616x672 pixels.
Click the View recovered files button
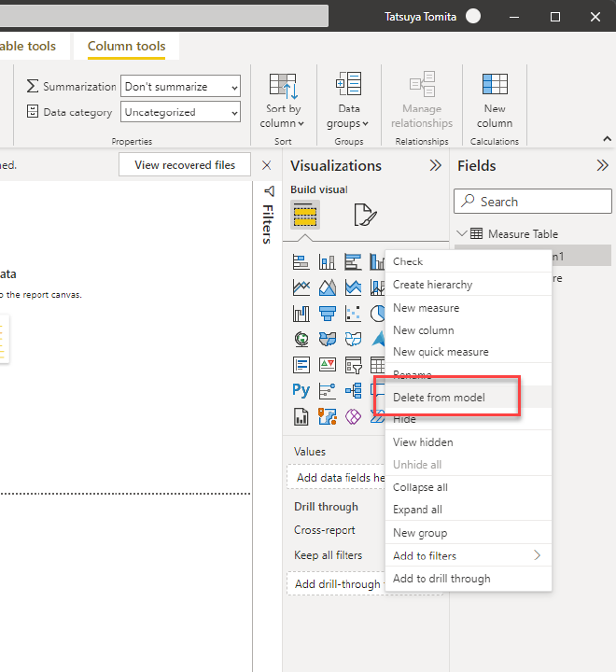(x=185, y=165)
